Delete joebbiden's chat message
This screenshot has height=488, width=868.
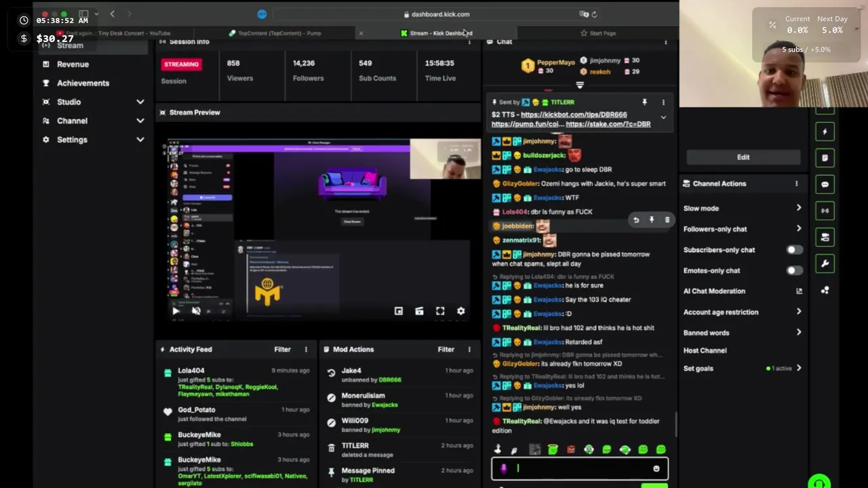[x=667, y=220]
